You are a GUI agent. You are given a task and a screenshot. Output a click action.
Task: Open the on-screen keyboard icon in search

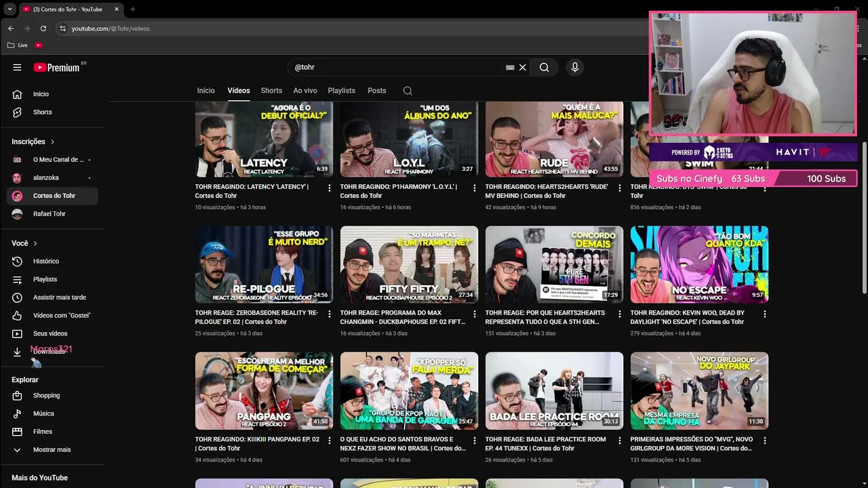[510, 67]
